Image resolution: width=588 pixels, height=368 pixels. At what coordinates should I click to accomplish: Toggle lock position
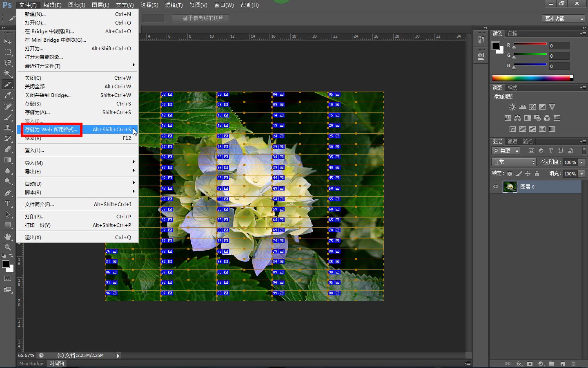pos(528,174)
